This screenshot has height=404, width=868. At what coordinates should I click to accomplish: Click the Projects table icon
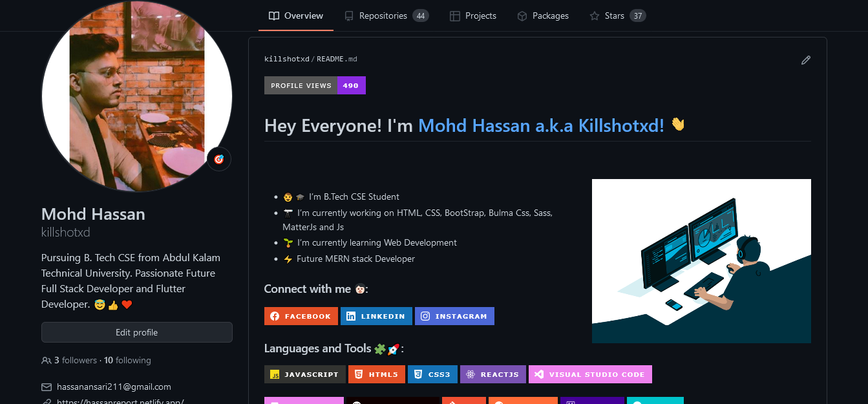(455, 16)
